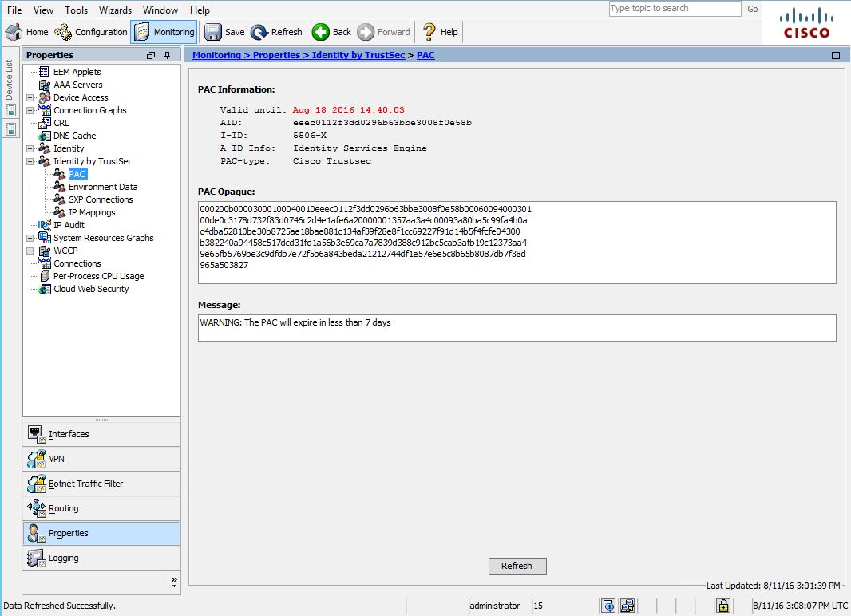Expand the System Resources Graphs node
The height and width of the screenshot is (616, 851).
tap(30, 238)
